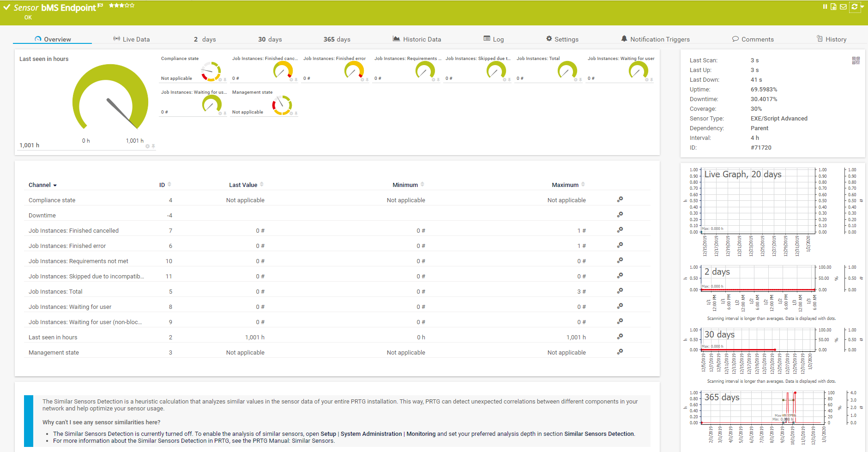Click the envelope email icon in header
The height and width of the screenshot is (452, 868).
pyautogui.click(x=843, y=7)
